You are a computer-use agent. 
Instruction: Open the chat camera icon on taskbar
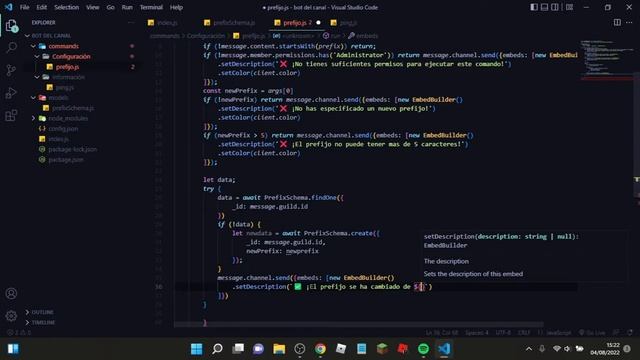click(258, 349)
